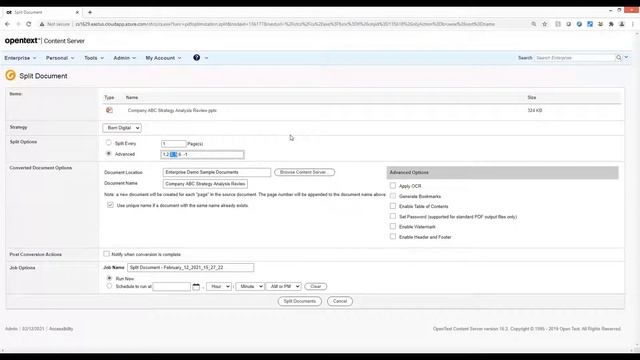Image resolution: width=640 pixels, height=360 pixels.
Task: Enable Header and Footer checkbox
Action: coord(393,237)
